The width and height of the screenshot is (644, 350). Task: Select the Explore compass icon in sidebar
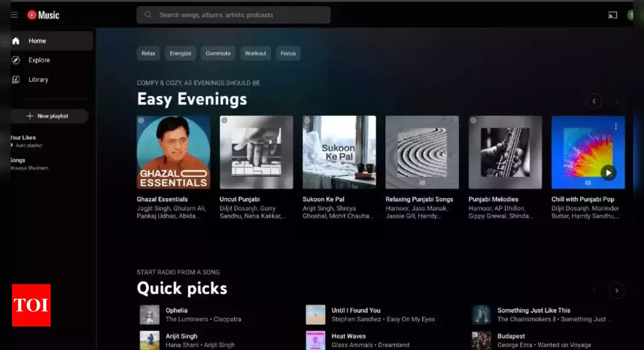(x=16, y=59)
